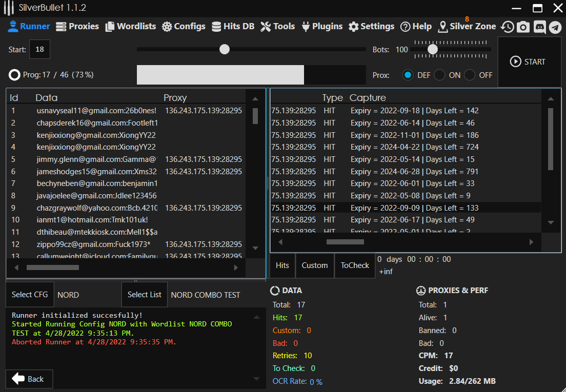The image size is (566, 392).
Task: Select the hit with Days Left = 791
Action: 406,172
